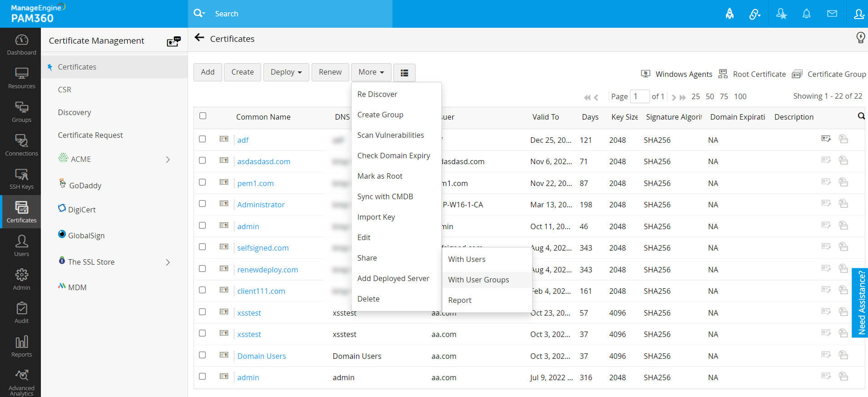
Task: Open the Deploy dropdown
Action: pyautogui.click(x=286, y=72)
